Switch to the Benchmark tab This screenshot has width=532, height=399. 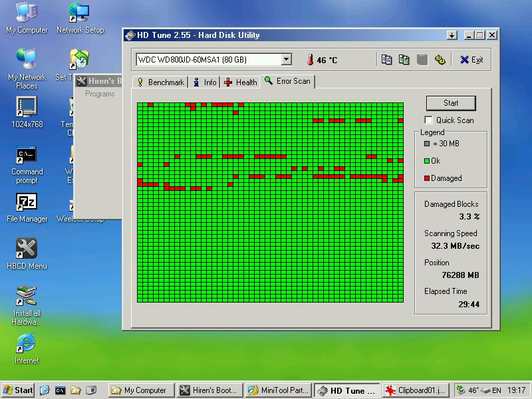pos(160,82)
